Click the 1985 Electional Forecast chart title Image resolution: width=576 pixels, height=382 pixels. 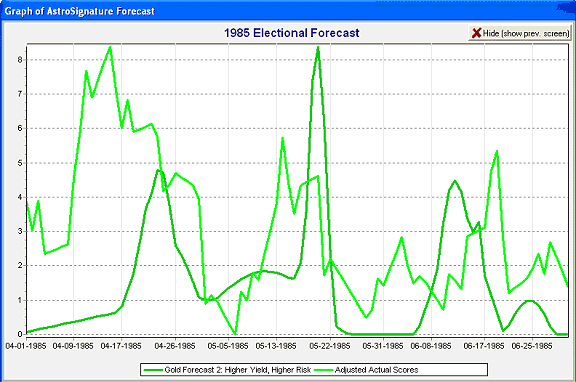pyautogui.click(x=292, y=33)
